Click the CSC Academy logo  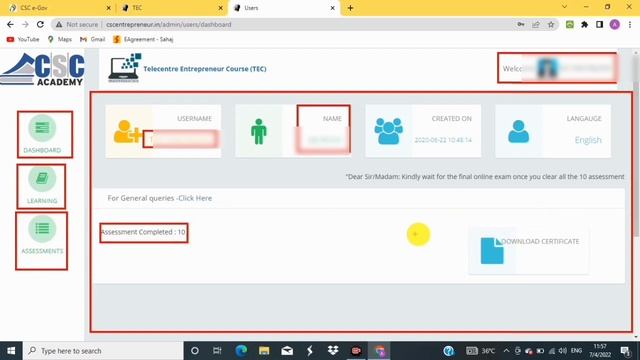[42, 69]
